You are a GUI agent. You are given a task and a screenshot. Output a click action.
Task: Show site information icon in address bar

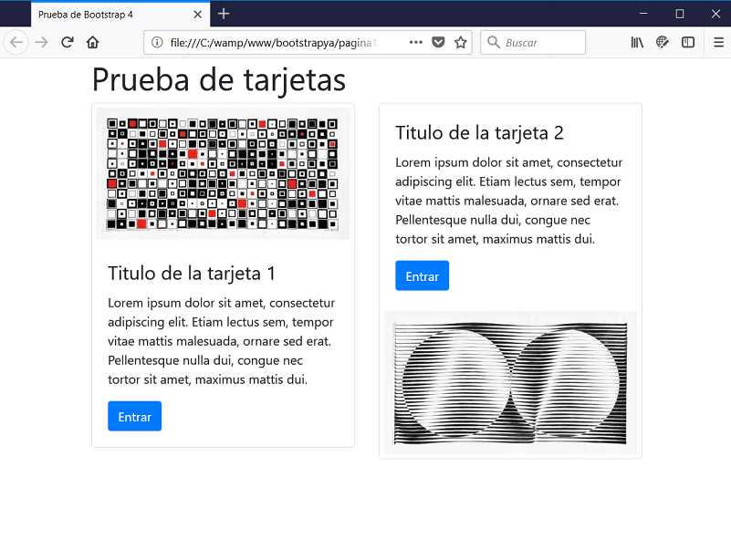157,42
